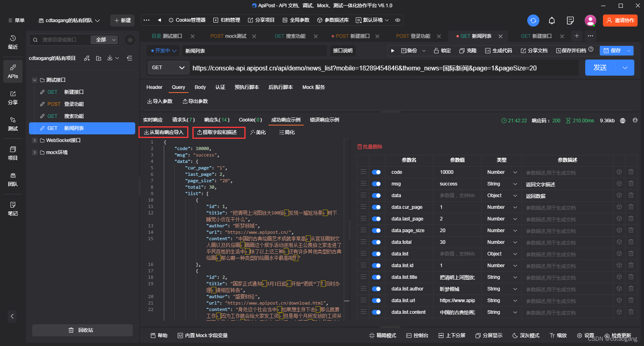Click the globe icon in response bar
Viewport: 644px width, 346px height.
[x=623, y=121]
